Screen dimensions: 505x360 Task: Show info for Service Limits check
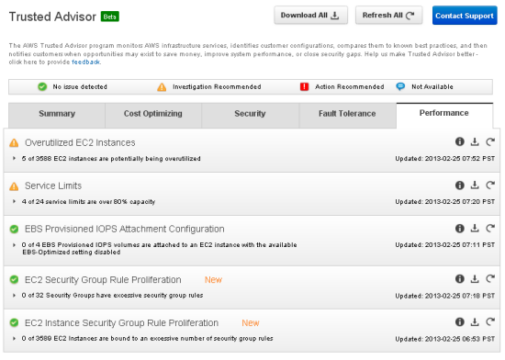point(460,185)
